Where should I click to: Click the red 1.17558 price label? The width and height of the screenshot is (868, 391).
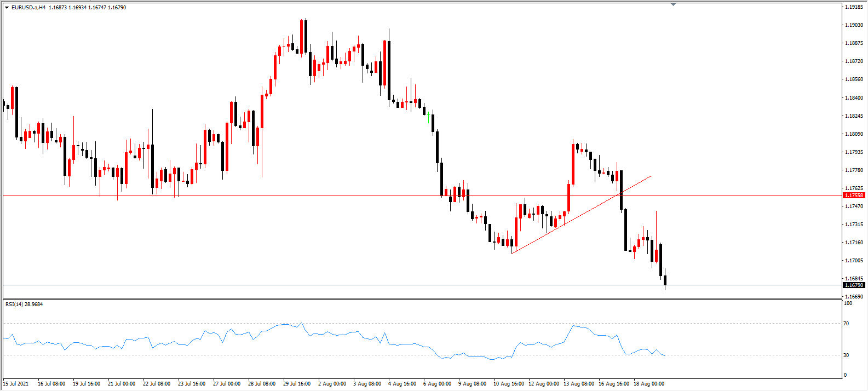click(x=854, y=196)
